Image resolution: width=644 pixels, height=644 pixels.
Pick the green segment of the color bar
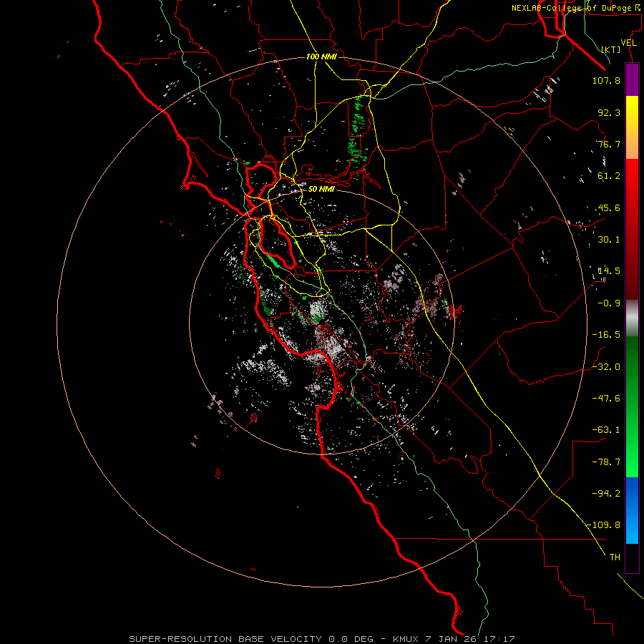pyautogui.click(x=632, y=406)
